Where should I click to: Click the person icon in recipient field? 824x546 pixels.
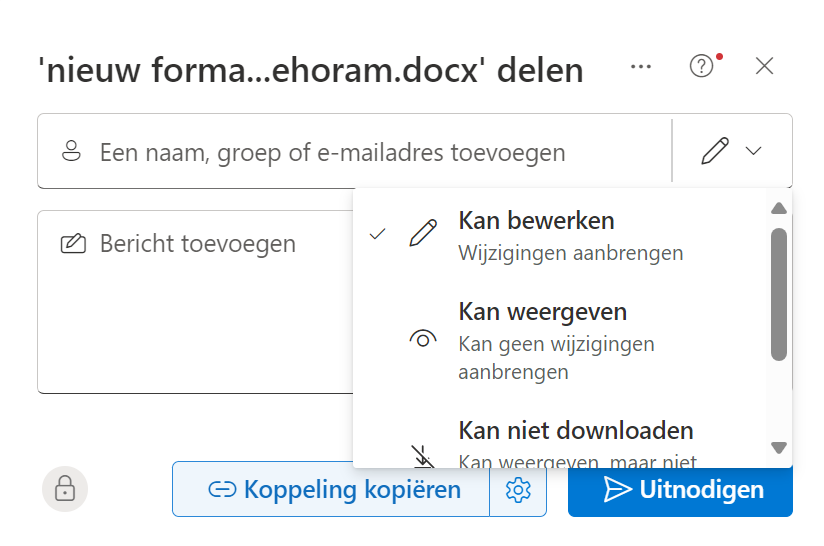pos(71,152)
